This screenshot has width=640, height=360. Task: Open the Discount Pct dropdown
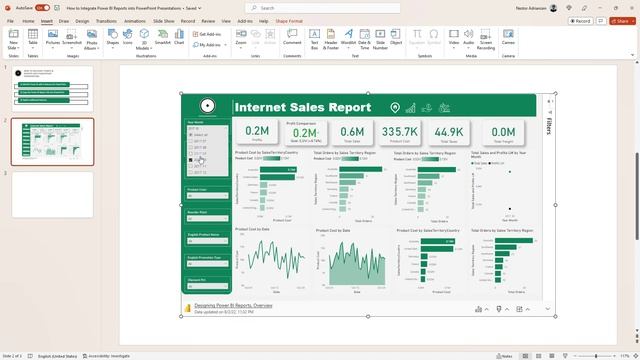[207, 286]
